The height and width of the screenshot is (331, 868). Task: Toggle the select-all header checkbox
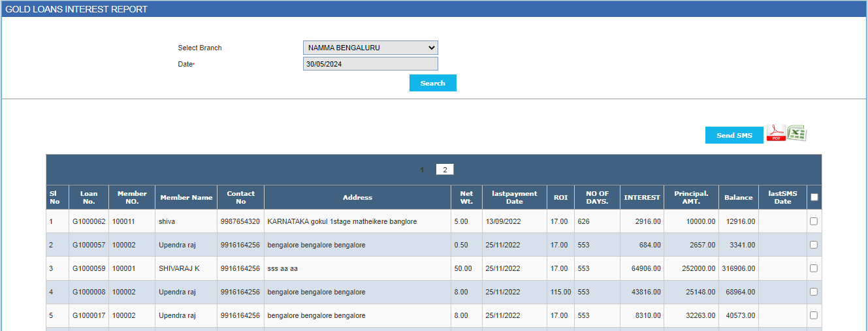(814, 197)
